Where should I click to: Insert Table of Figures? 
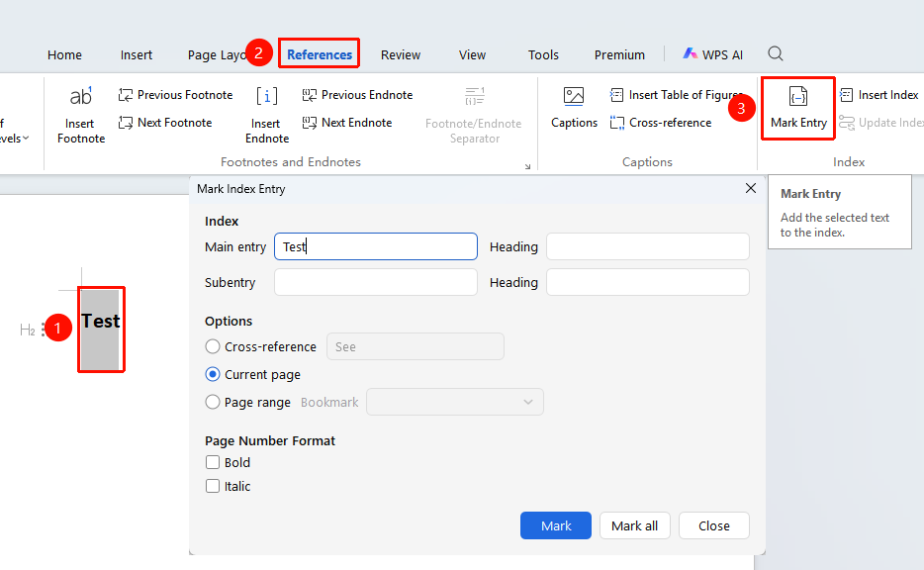[676, 95]
